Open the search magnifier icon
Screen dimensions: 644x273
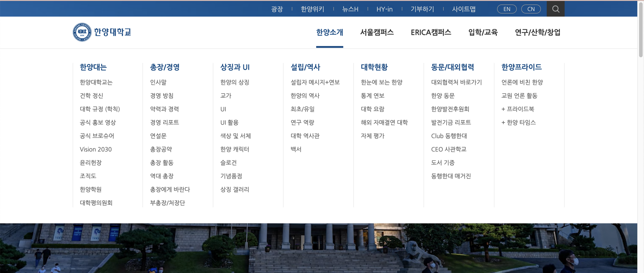[555, 9]
